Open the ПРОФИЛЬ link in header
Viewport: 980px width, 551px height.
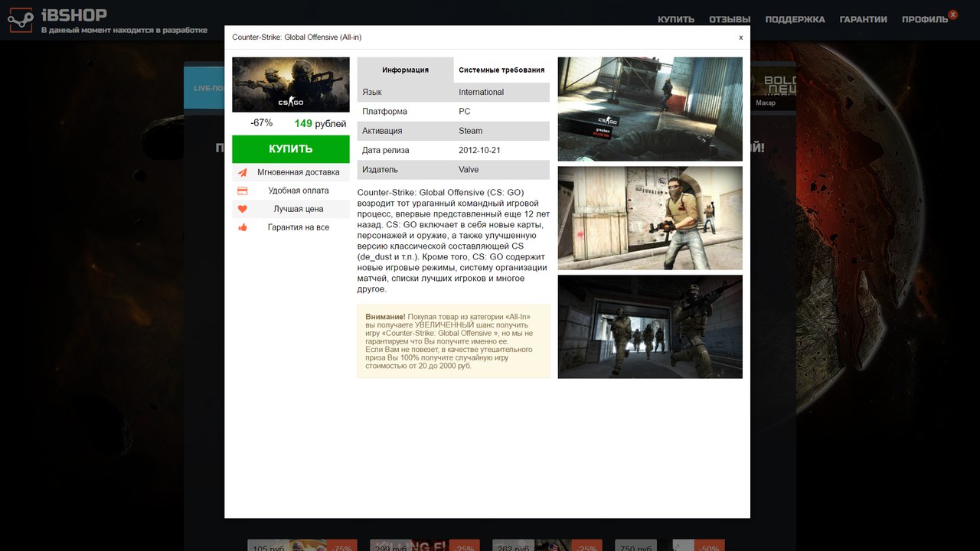(924, 19)
